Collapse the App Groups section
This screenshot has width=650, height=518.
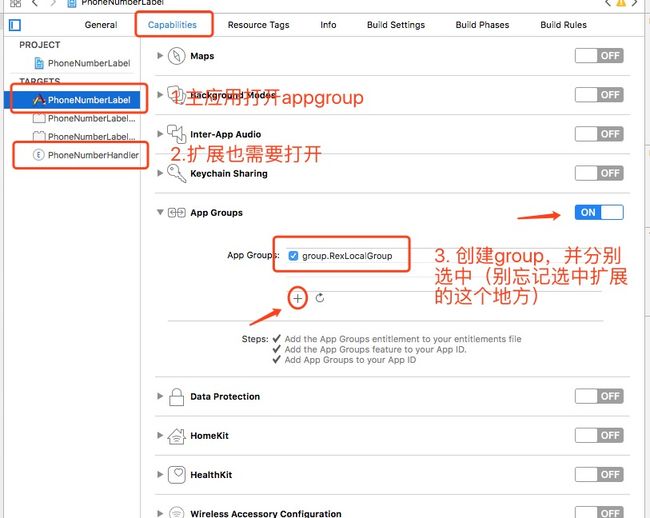pyautogui.click(x=160, y=212)
